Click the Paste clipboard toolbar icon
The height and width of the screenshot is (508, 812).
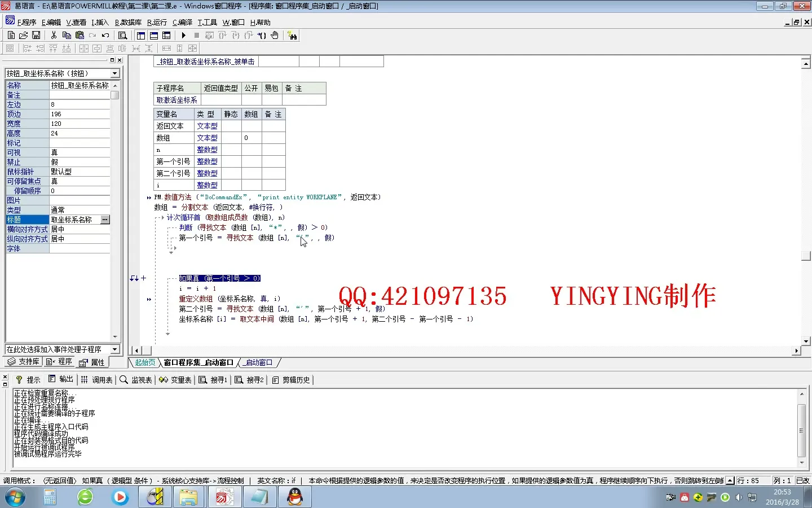[x=80, y=36]
